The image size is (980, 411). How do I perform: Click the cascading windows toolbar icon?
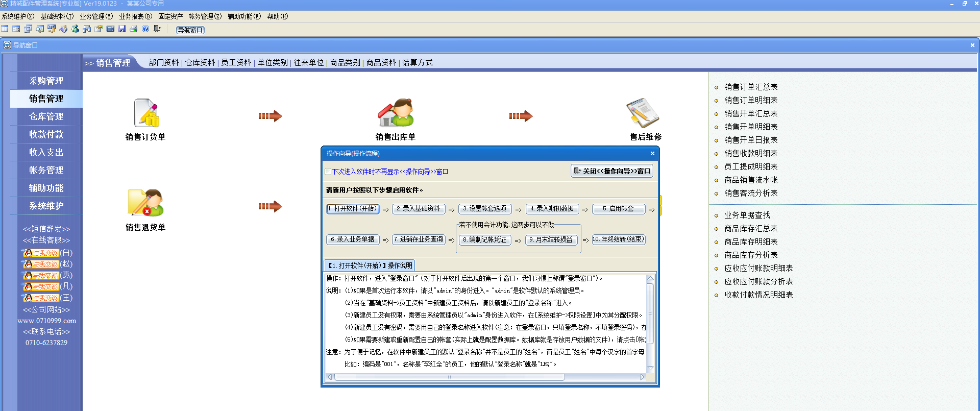coord(28,29)
